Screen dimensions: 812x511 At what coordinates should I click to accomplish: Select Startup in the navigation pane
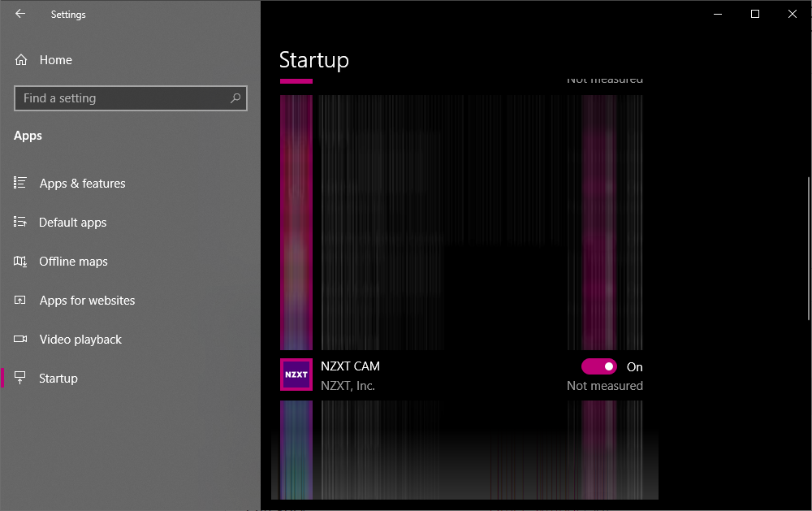[x=58, y=378]
